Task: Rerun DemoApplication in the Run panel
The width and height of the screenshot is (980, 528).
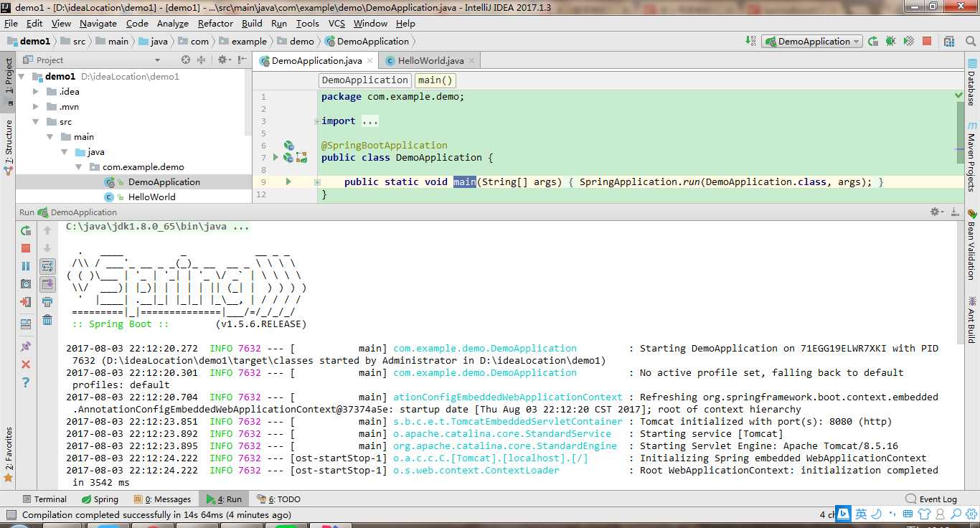Action: 26,230
